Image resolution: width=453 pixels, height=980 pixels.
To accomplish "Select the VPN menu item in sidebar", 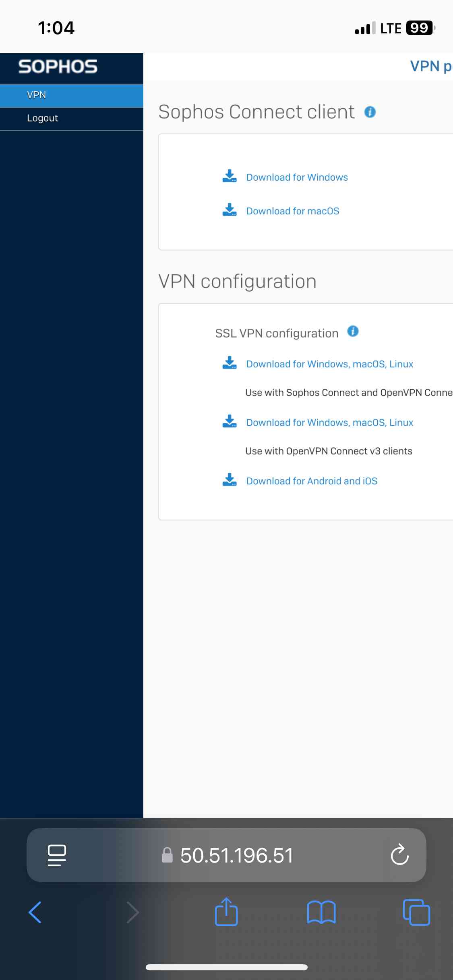I will 72,95.
